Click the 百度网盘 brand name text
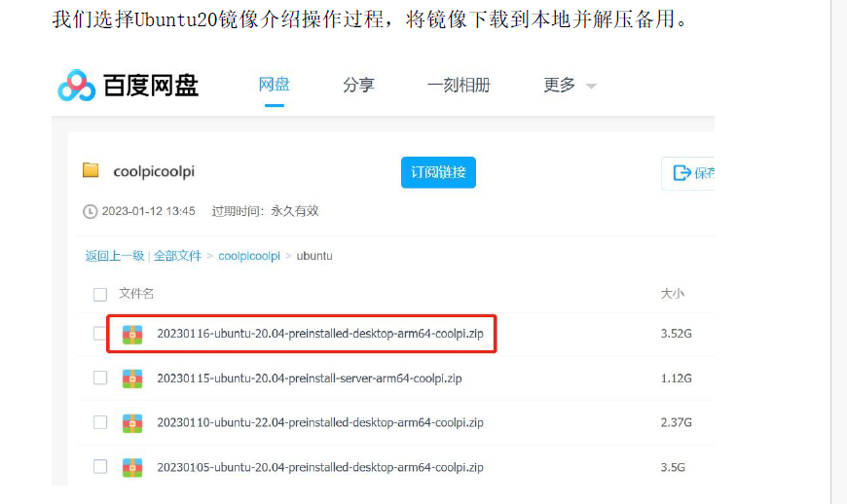This screenshot has height=504, width=847. click(151, 86)
